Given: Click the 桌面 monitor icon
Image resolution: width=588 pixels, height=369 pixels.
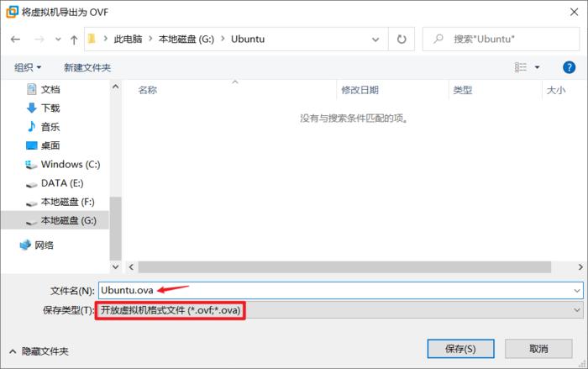Looking at the screenshot, I should coord(32,145).
